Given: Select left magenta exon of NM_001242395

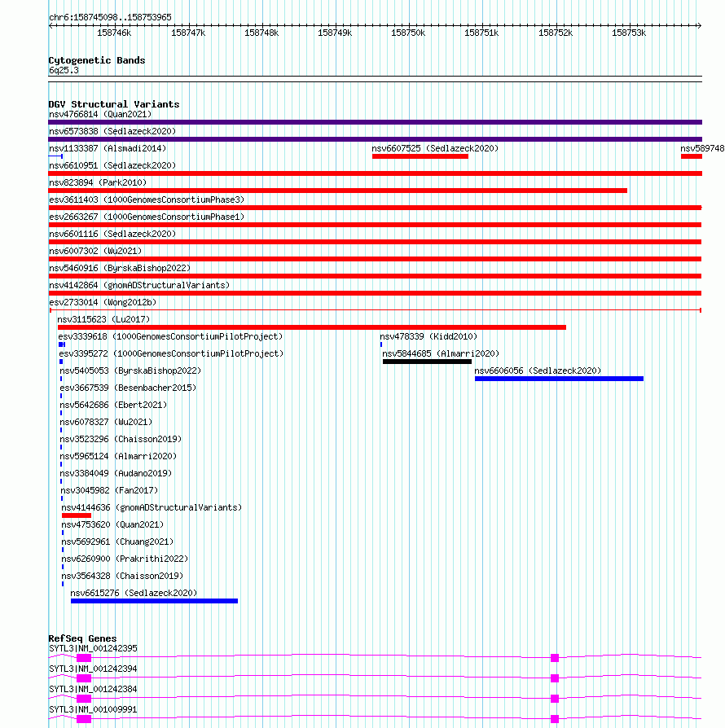Looking at the screenshot, I should click(84, 658).
